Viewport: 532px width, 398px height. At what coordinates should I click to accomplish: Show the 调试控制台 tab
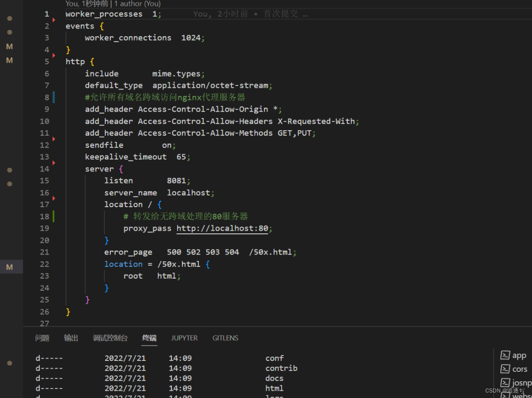tap(110, 338)
